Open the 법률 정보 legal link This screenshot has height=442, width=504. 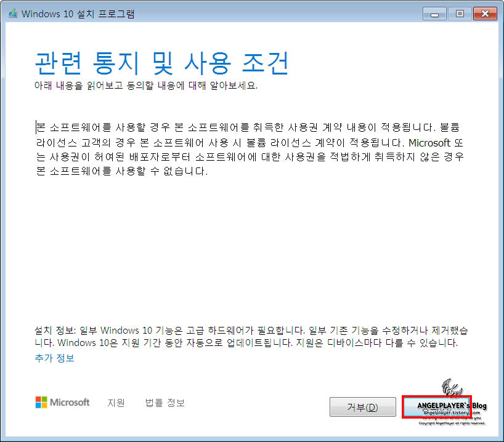[x=165, y=403]
